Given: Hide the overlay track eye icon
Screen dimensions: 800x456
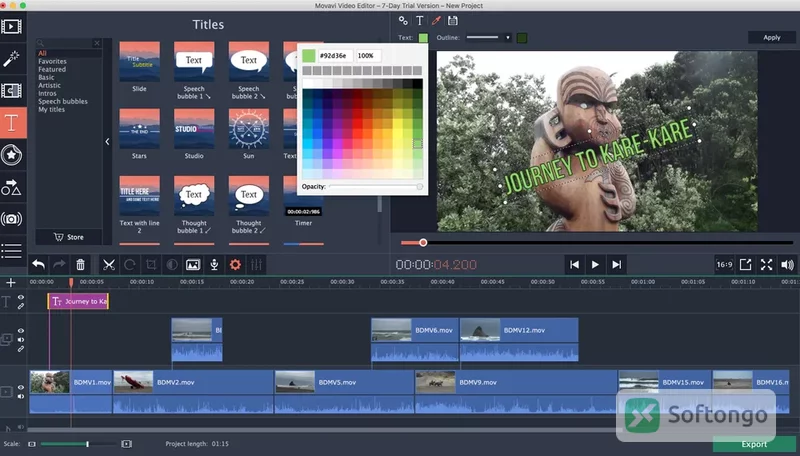Looking at the screenshot, I should point(21,331).
